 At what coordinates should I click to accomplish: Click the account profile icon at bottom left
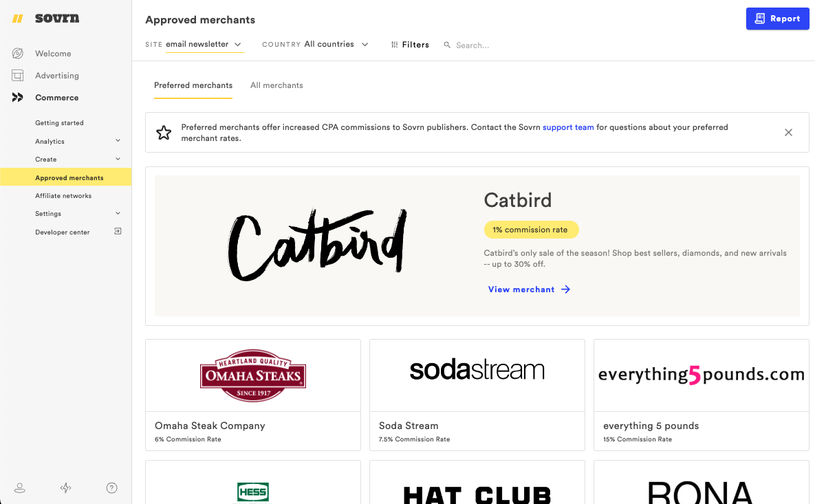pos(19,487)
